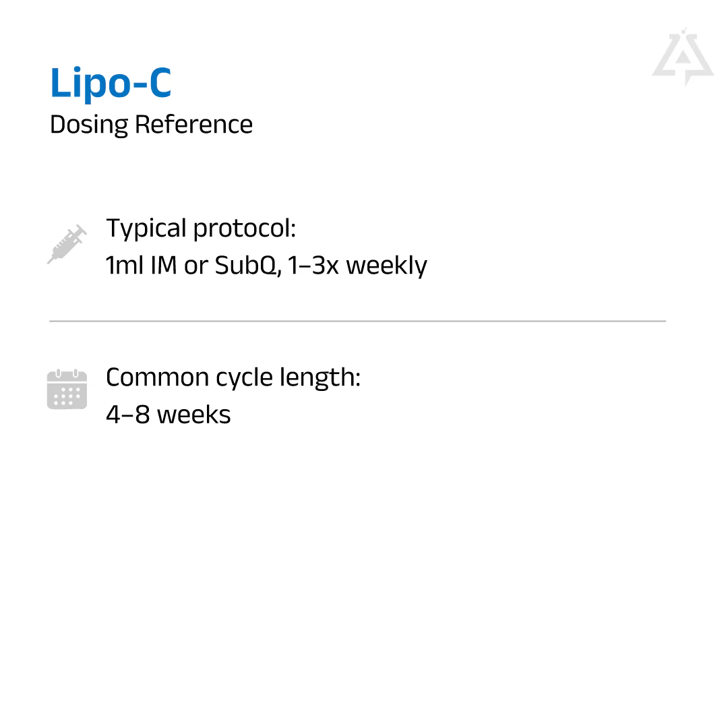Click the word protocol

[245, 229]
